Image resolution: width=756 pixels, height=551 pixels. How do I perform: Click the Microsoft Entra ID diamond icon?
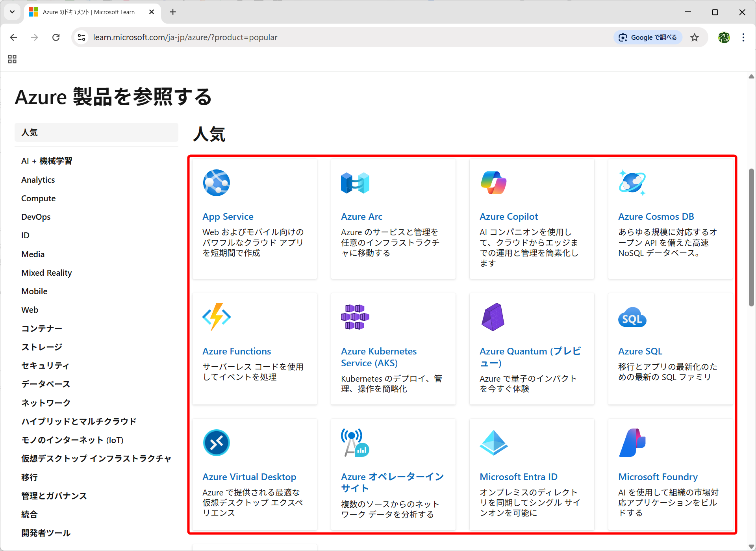[493, 443]
